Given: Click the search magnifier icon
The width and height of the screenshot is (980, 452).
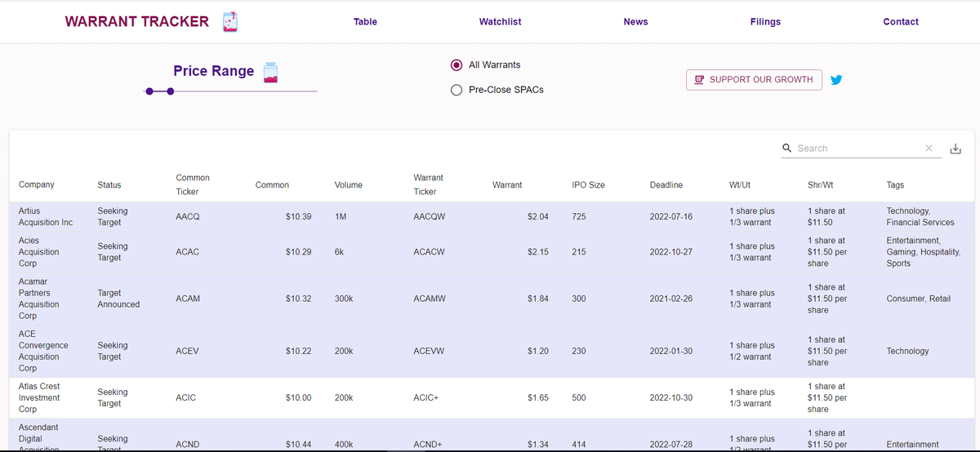Looking at the screenshot, I should (x=787, y=148).
